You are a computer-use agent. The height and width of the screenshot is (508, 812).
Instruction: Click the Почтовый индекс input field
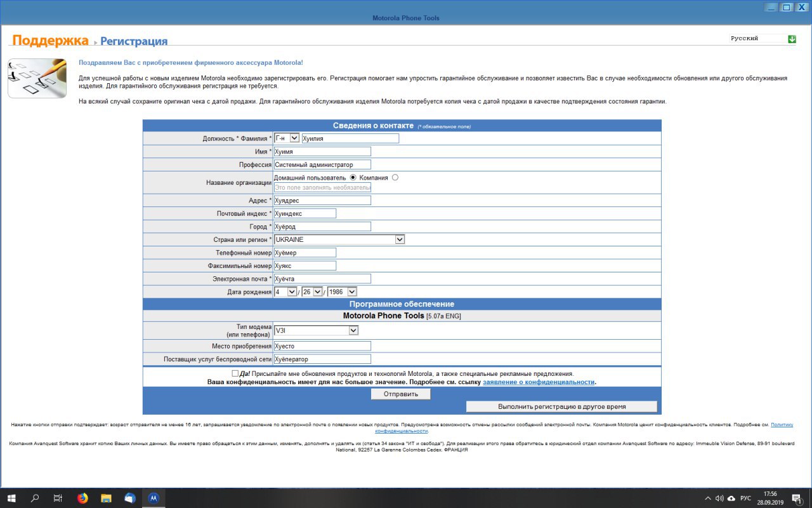(305, 213)
